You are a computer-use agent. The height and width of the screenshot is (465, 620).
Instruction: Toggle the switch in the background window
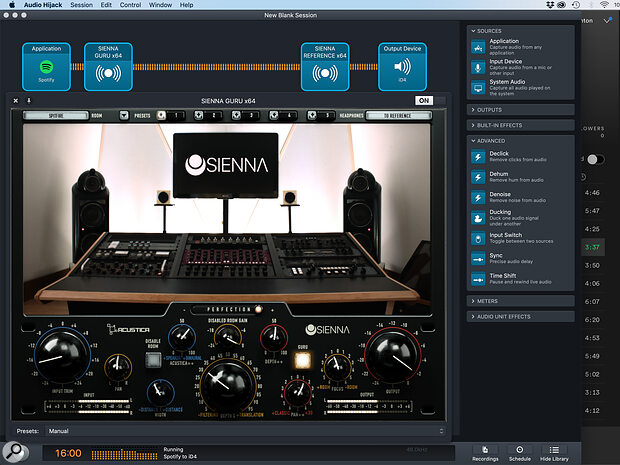click(x=595, y=159)
